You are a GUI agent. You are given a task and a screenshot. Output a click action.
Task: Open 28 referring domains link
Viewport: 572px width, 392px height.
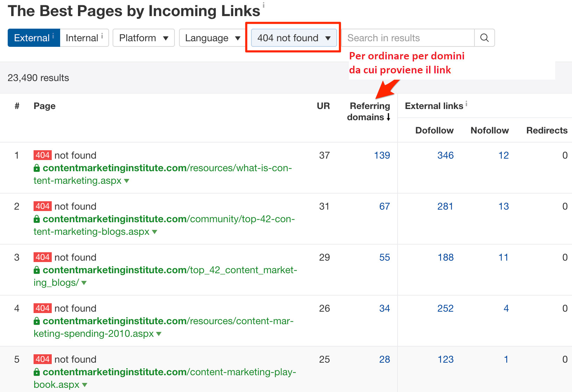[x=385, y=360]
